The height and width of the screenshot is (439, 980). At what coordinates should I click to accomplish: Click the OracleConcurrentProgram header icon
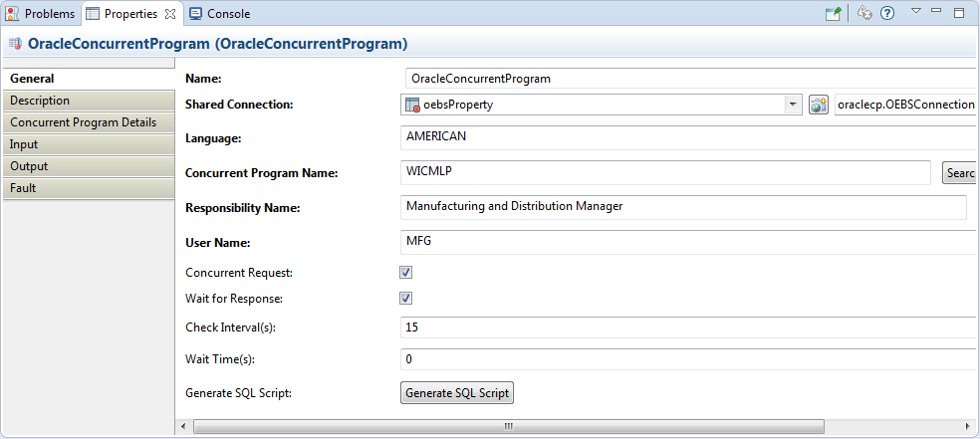coord(15,44)
